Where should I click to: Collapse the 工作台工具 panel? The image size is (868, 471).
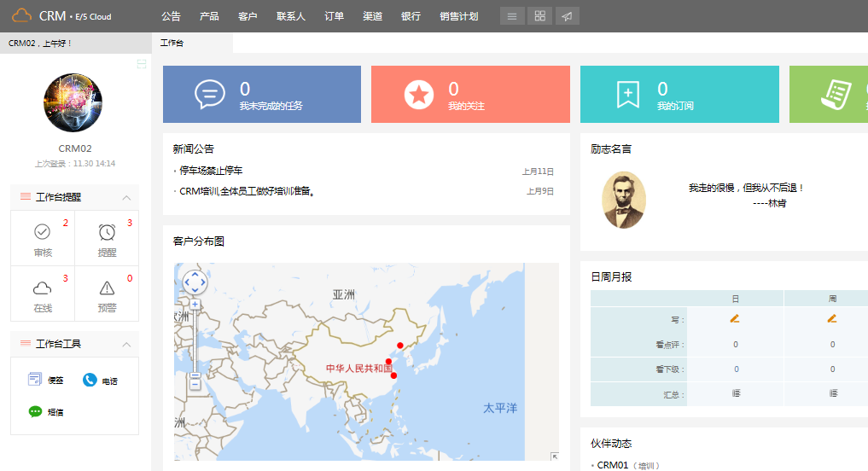click(126, 344)
